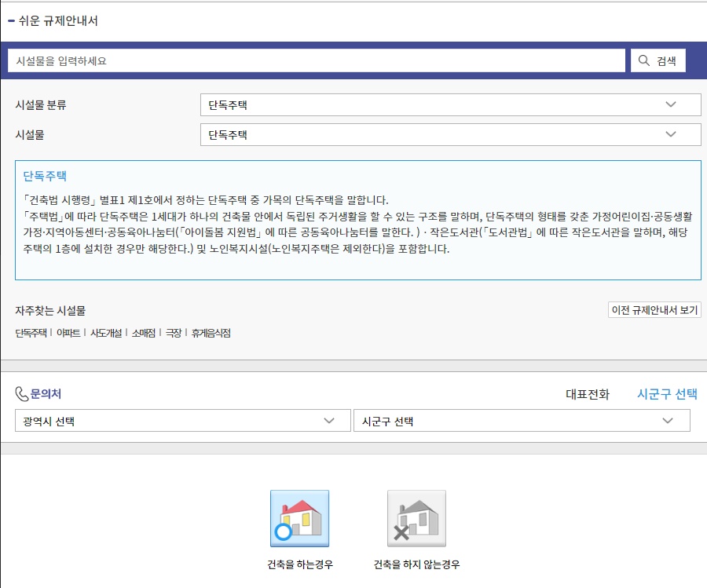Choose 단독주택 in frequently used facilities
This screenshot has height=588, width=707.
click(x=31, y=333)
